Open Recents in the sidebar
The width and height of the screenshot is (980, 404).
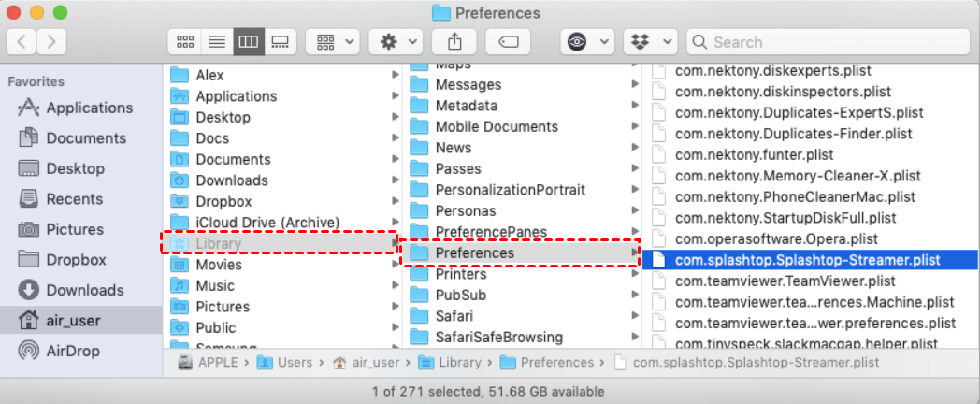coord(74,198)
